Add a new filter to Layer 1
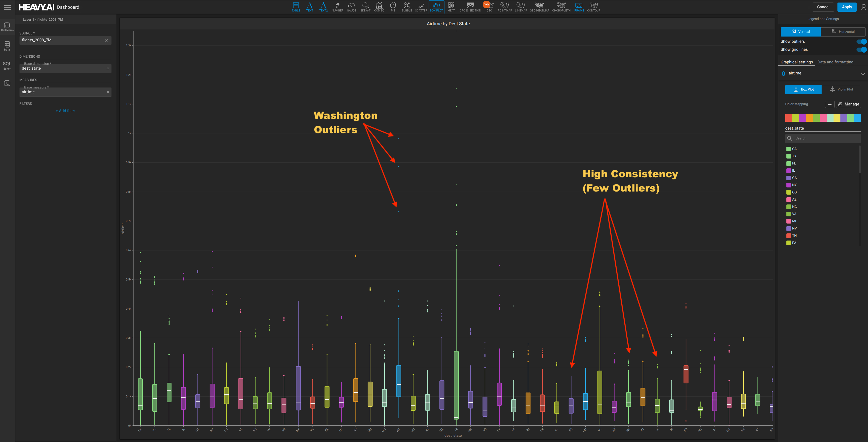Screen dimensions: 868x442 [x=65, y=110]
